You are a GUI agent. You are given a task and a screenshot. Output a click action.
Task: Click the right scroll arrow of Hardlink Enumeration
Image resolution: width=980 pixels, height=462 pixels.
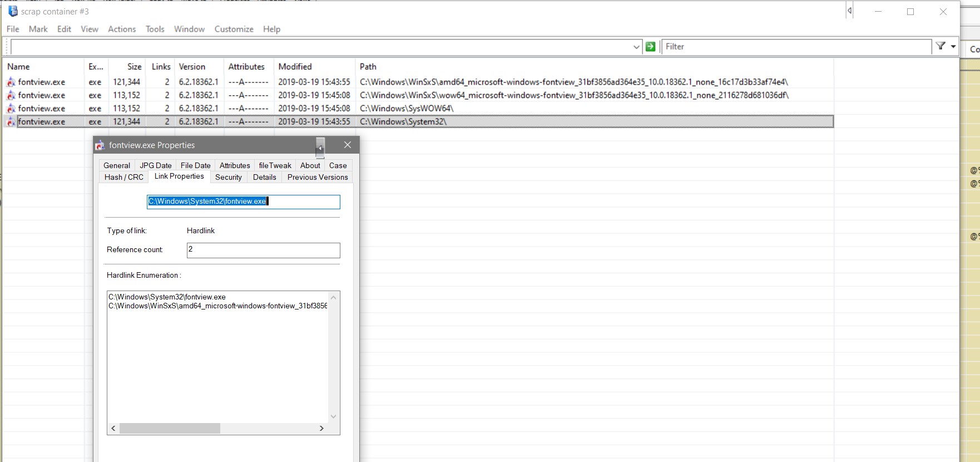(x=321, y=428)
